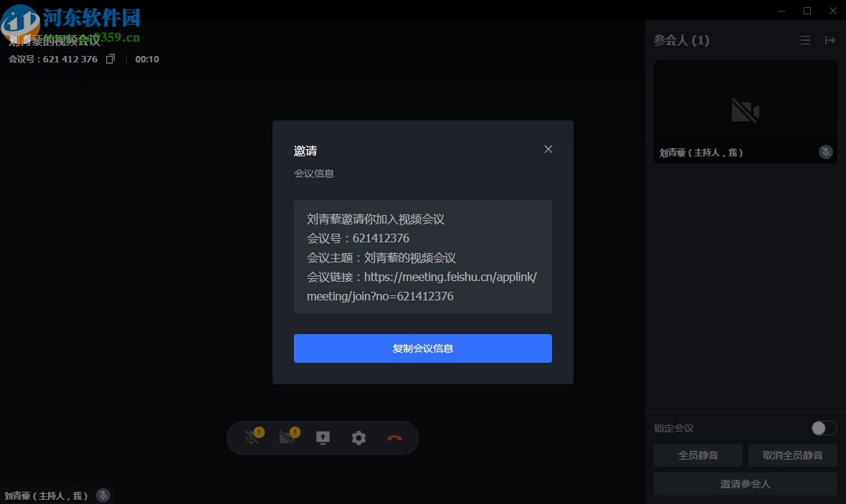This screenshot has width=846, height=504.
Task: Click the camera-off icon in participant video tile
Action: click(746, 111)
